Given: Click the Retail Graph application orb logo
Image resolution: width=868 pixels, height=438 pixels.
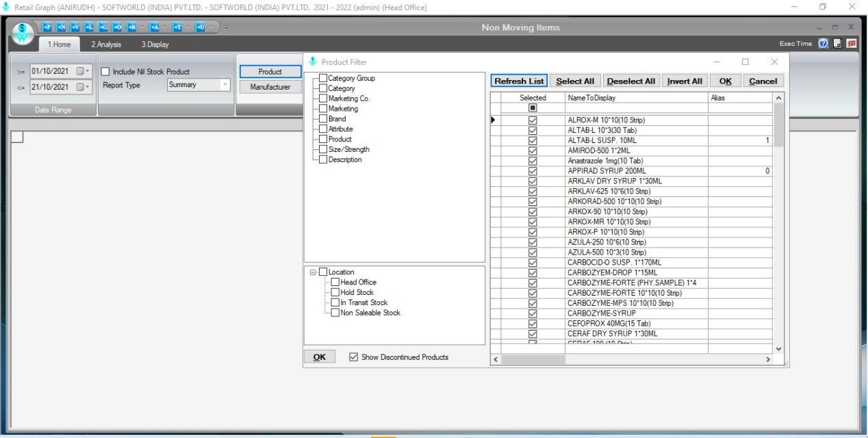Looking at the screenshot, I should (x=22, y=35).
